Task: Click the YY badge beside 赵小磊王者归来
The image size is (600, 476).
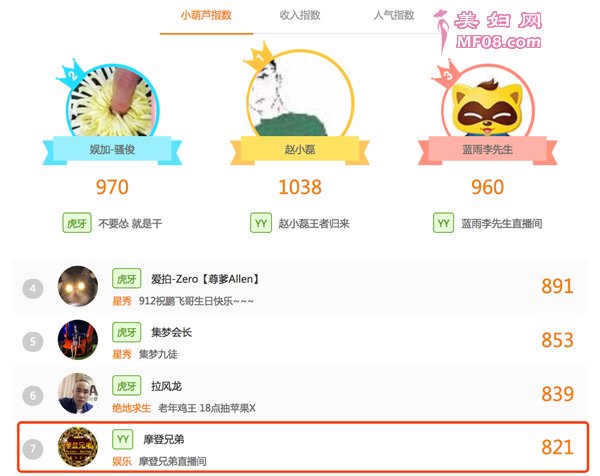Action: 261,223
